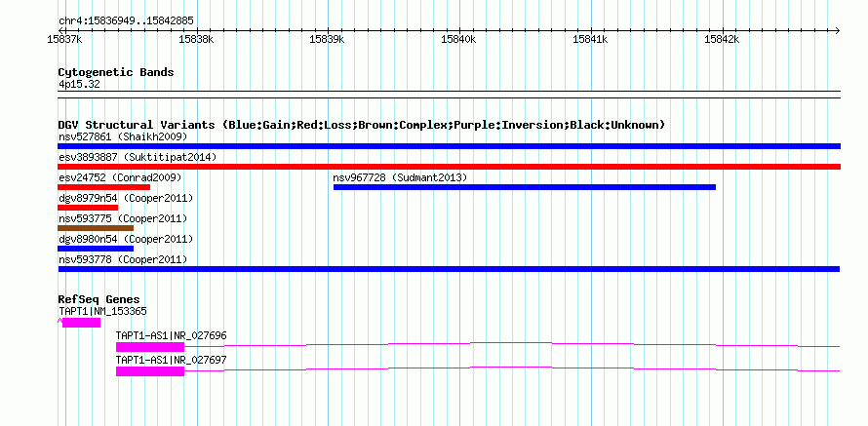The height and width of the screenshot is (426, 868).
Task: Click the TAPT1-AS1 NR_027697 exon block
Action: pos(150,371)
